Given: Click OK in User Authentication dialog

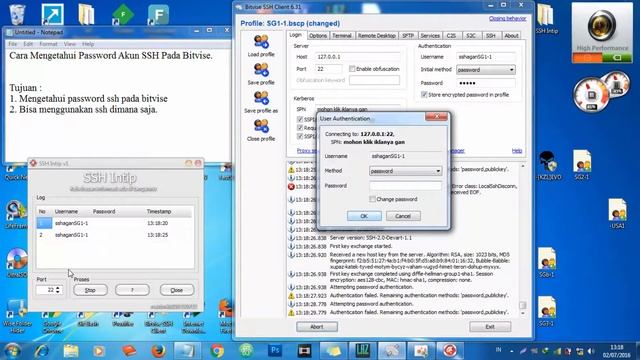Looking at the screenshot, I should (x=364, y=216).
